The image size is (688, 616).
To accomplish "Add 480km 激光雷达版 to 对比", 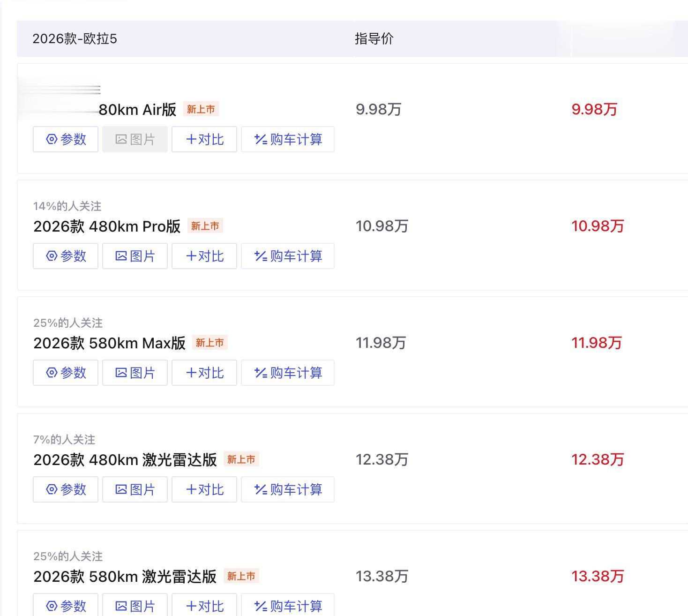I will pyautogui.click(x=204, y=489).
